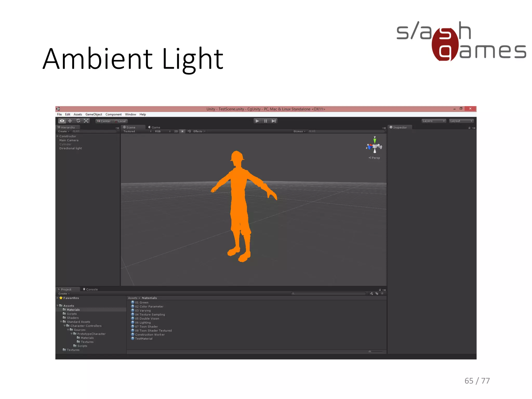Click the Project panel search field

click(x=329, y=294)
